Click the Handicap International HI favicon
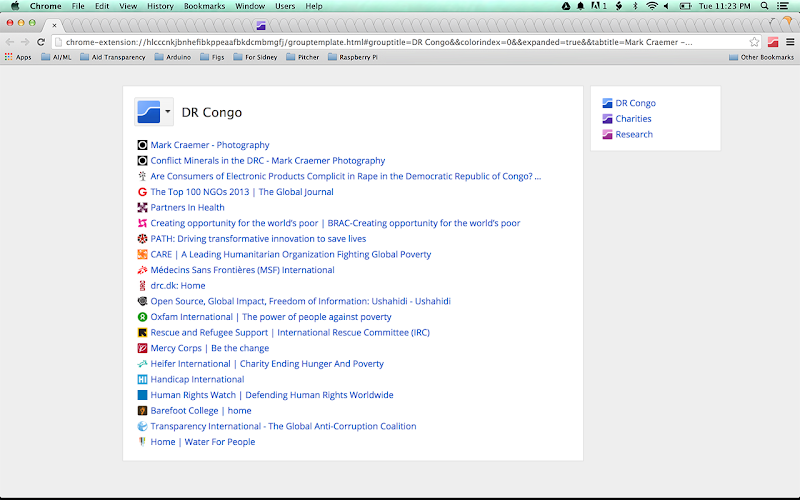Viewport: 800px width, 500px height. pos(142,380)
